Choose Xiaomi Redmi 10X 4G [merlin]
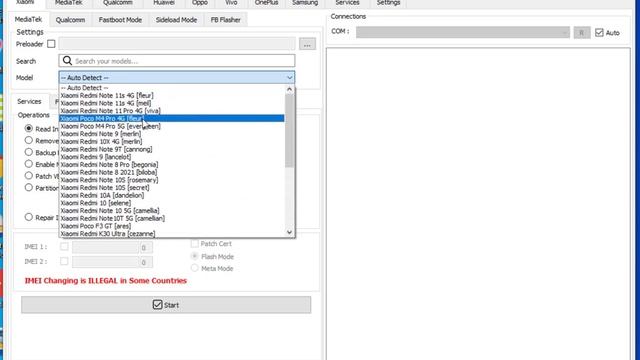 pos(172,142)
